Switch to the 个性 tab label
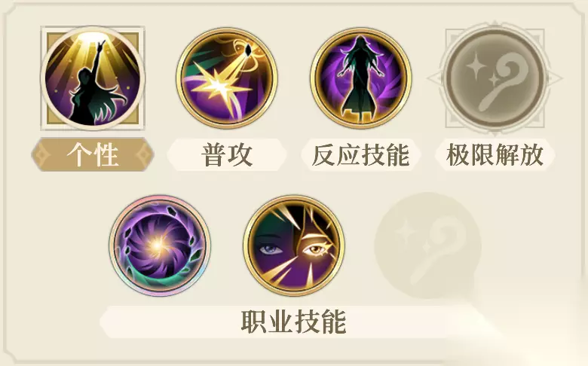Screen dimensions: 588x366 point(93,154)
